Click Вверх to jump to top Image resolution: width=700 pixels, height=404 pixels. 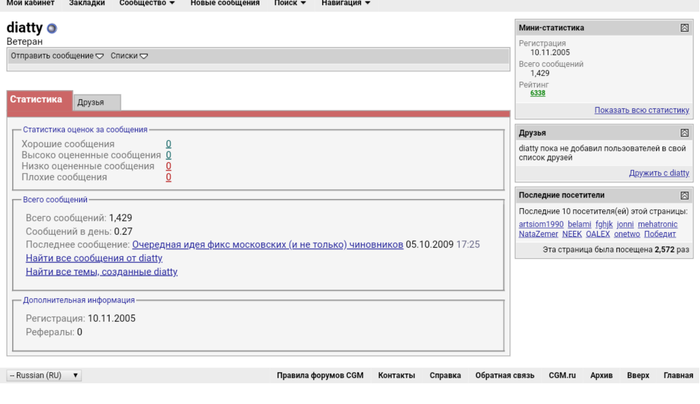click(x=638, y=375)
